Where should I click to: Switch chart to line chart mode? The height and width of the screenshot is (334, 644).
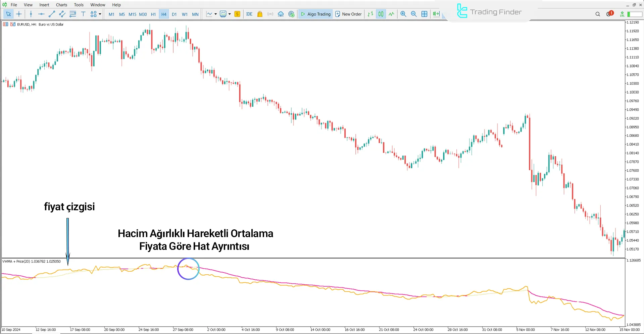[x=391, y=14]
